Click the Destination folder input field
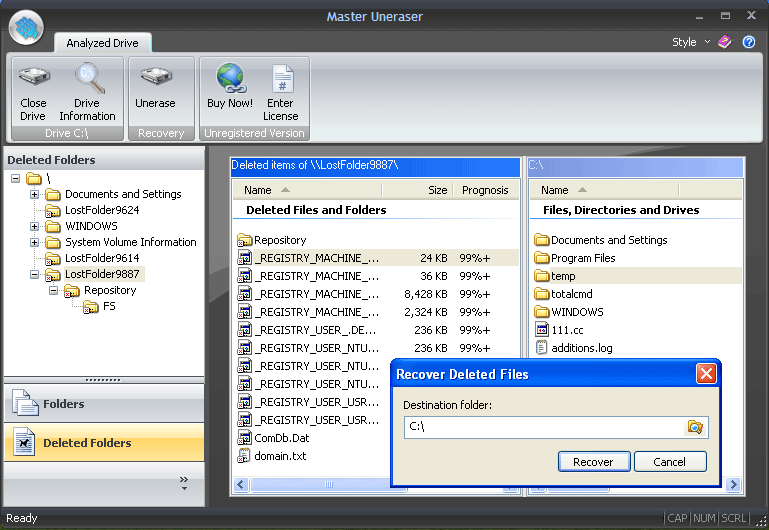769x530 pixels. point(543,427)
